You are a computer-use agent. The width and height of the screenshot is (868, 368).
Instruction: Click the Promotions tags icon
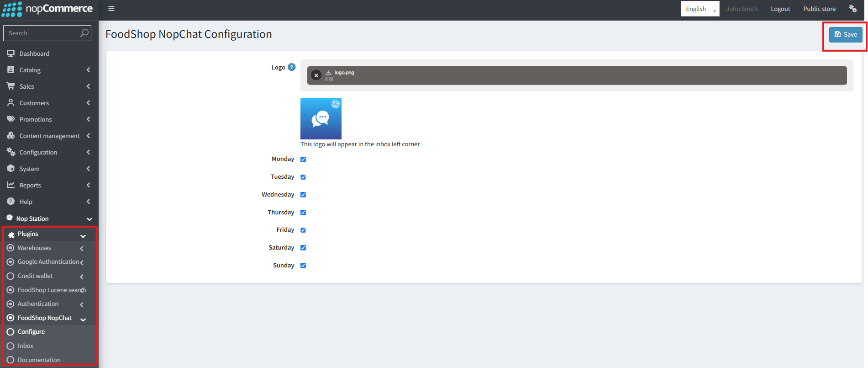[x=11, y=119]
